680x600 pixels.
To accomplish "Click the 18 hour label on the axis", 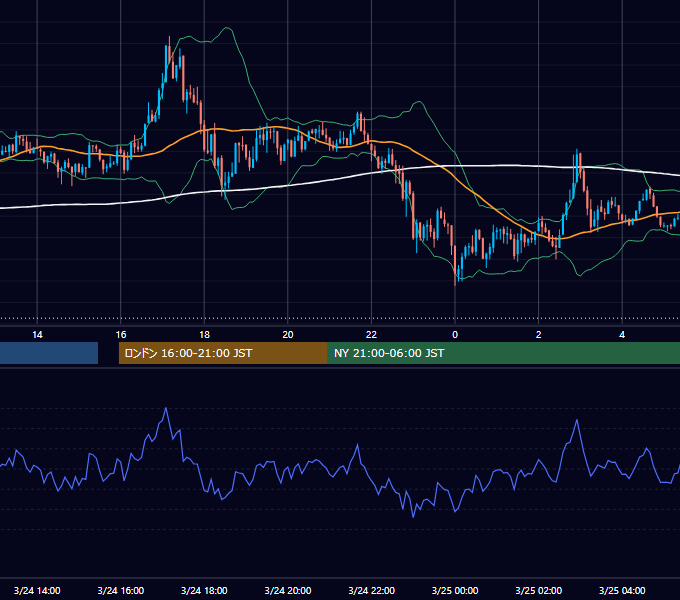I will click(x=204, y=335).
